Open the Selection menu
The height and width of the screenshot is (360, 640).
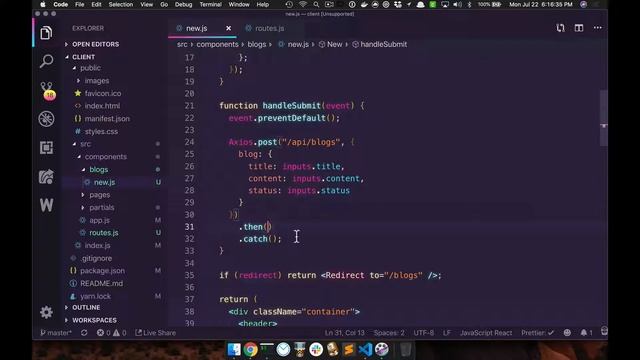point(121,4)
